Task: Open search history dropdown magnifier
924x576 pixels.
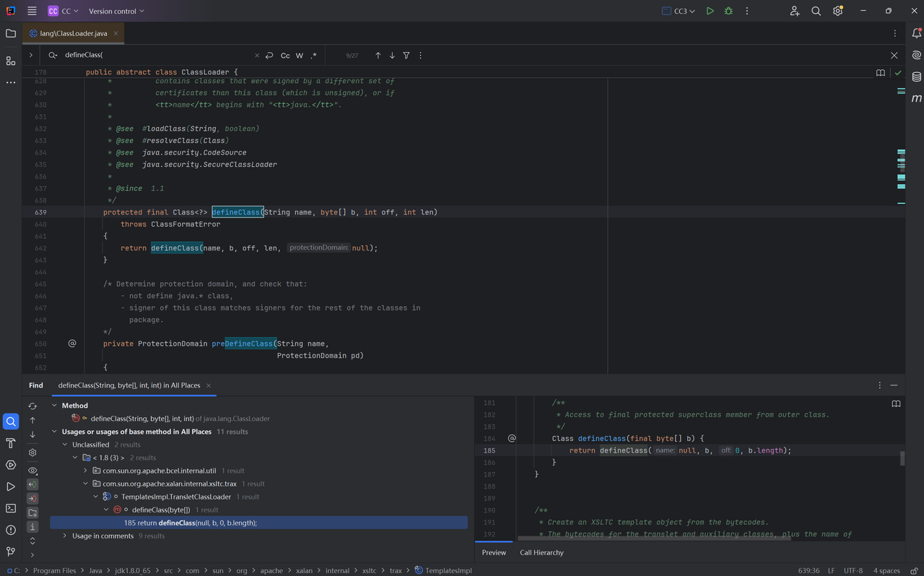Action: click(53, 55)
